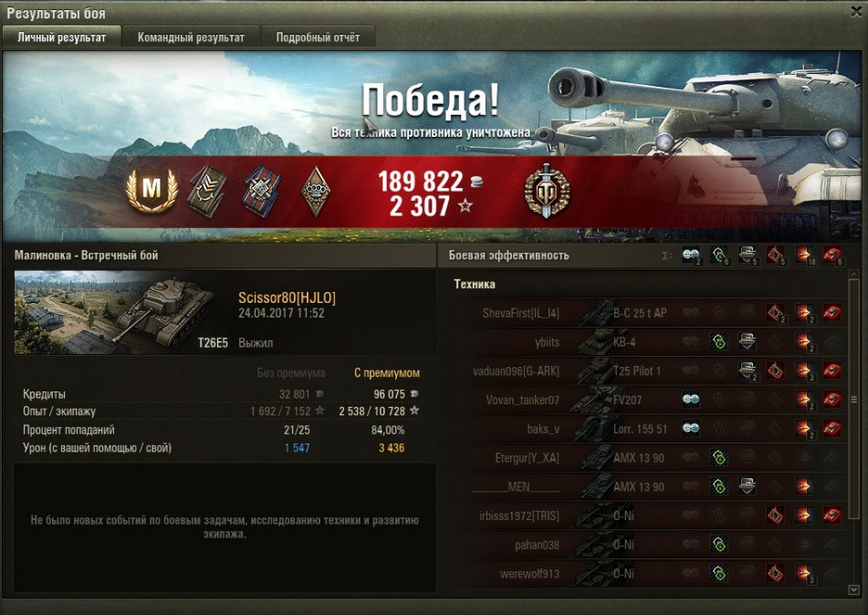Select the vaduan096[G-ARK] T25 Pilot 1 row

coord(655,370)
